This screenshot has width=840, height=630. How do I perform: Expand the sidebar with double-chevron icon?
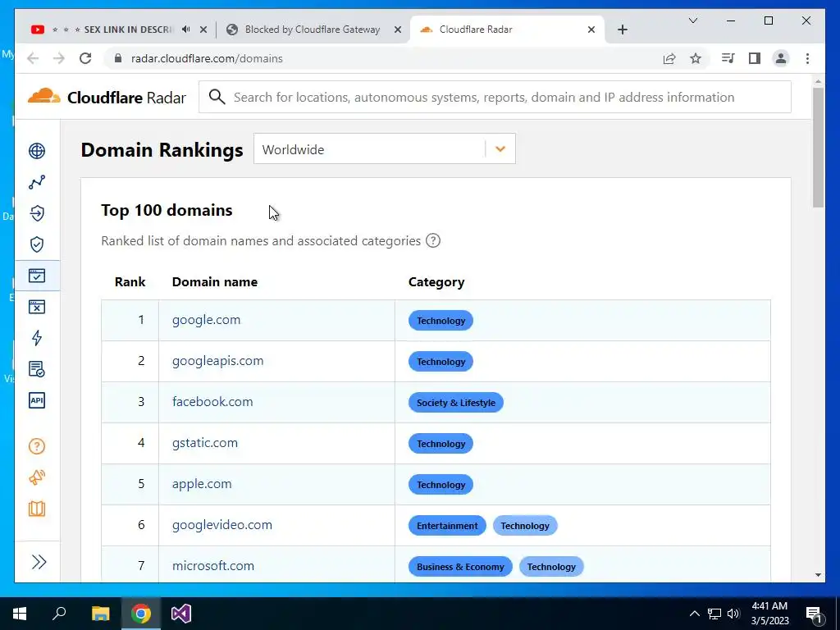pyautogui.click(x=39, y=561)
